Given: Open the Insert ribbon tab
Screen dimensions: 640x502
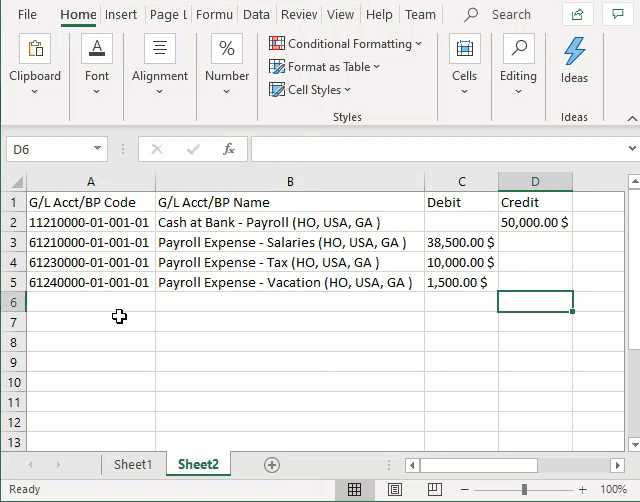Looking at the screenshot, I should coord(121,15).
